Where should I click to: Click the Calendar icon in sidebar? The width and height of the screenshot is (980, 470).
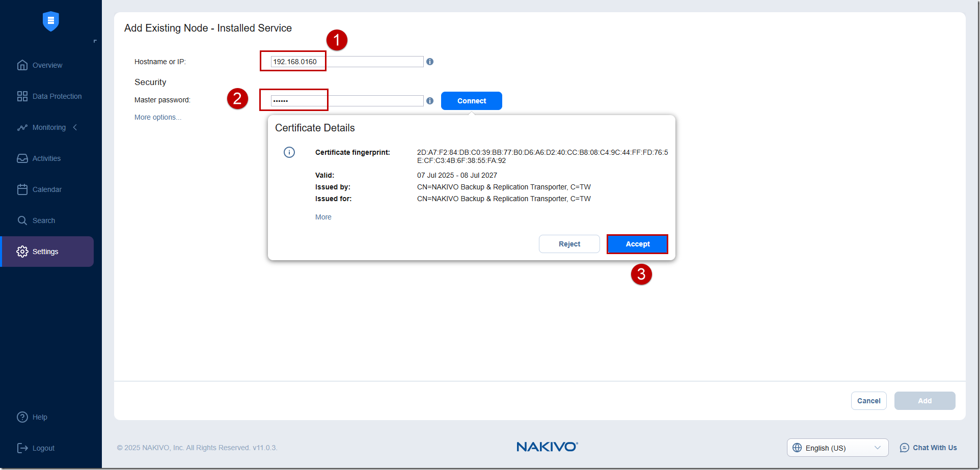click(x=22, y=189)
